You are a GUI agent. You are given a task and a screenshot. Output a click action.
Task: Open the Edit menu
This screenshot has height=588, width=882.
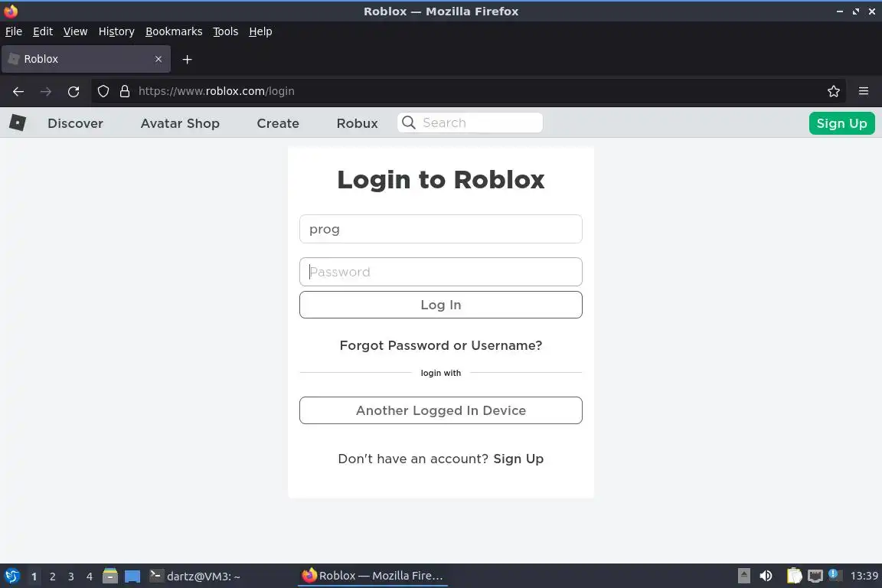pos(43,31)
